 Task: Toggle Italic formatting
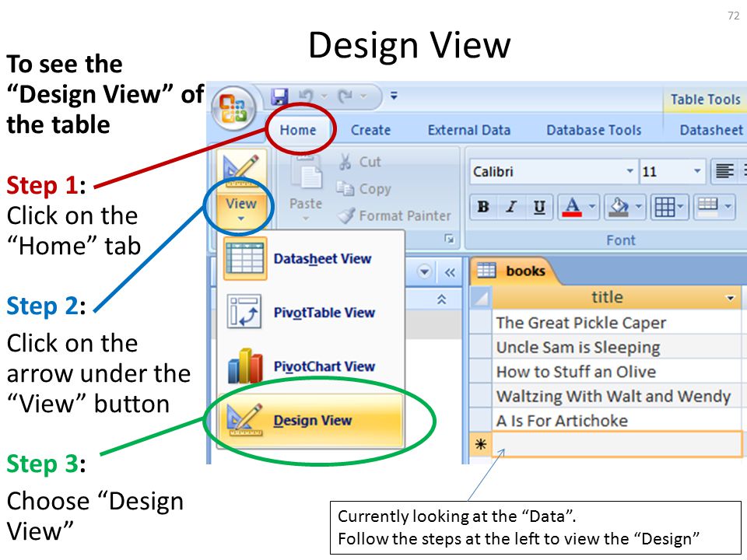pyautogui.click(x=511, y=207)
